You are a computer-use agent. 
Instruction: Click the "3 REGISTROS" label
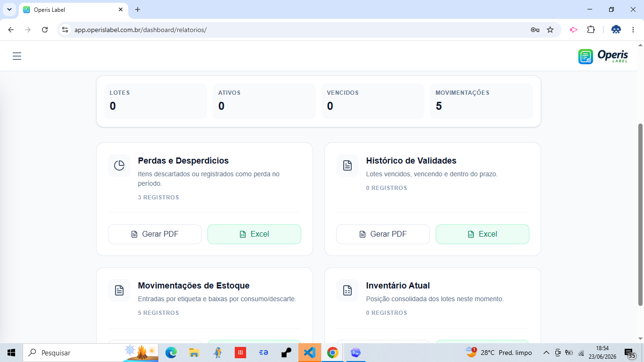[158, 197]
